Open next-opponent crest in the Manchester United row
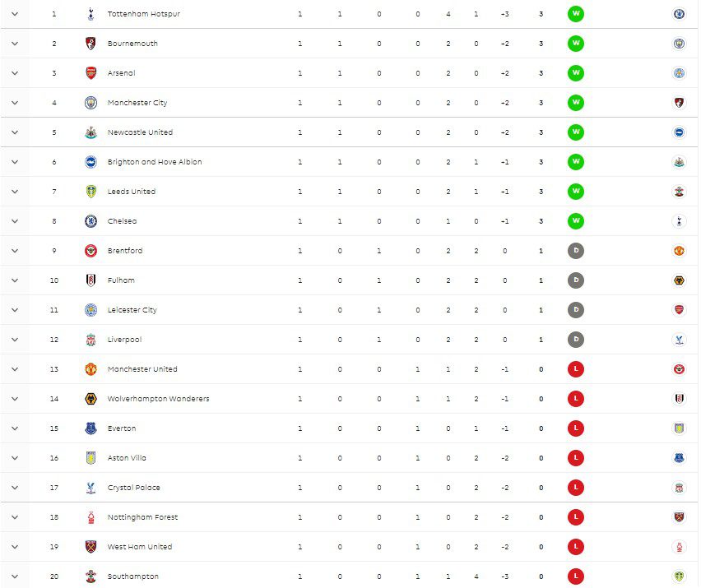 679,369
